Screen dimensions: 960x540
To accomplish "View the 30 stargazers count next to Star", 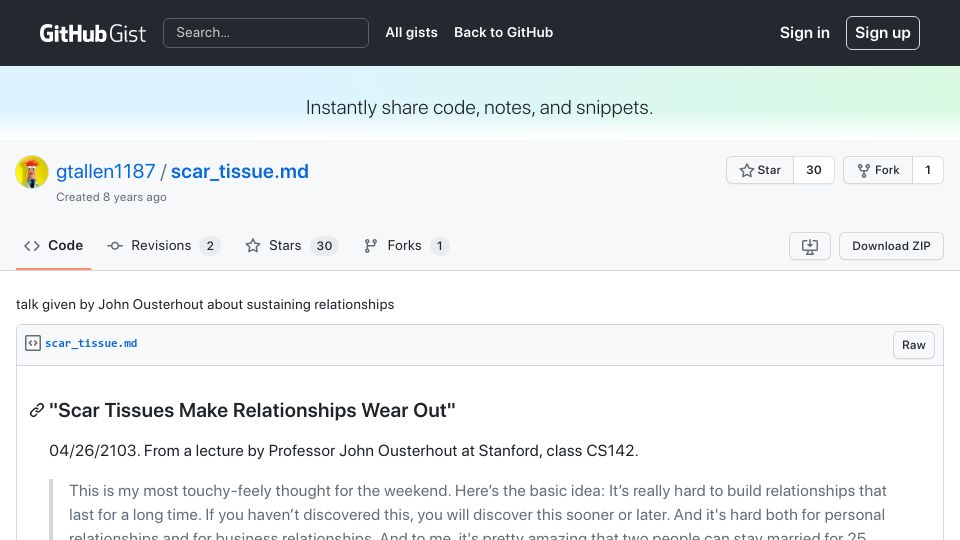I will coord(814,170).
